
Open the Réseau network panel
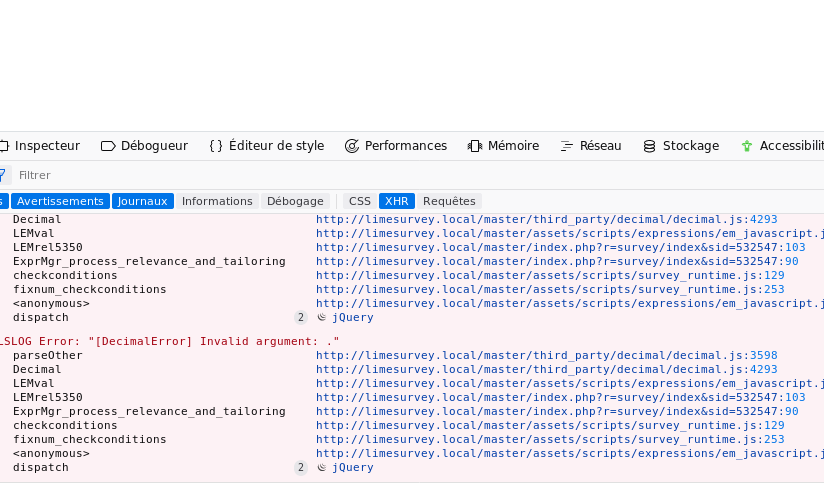coord(591,146)
